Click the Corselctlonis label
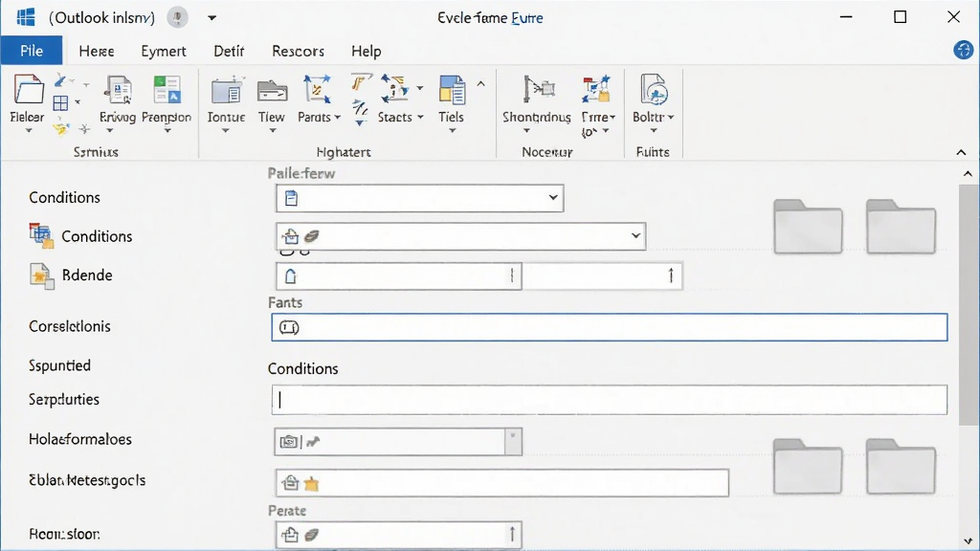 tap(69, 327)
